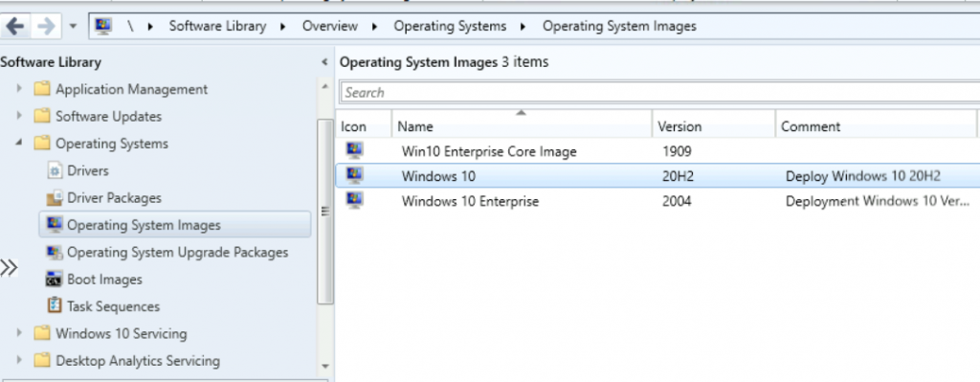Click the navigation pane scrollbar thumb
Screen dimensions: 980x382
[x=325, y=212]
